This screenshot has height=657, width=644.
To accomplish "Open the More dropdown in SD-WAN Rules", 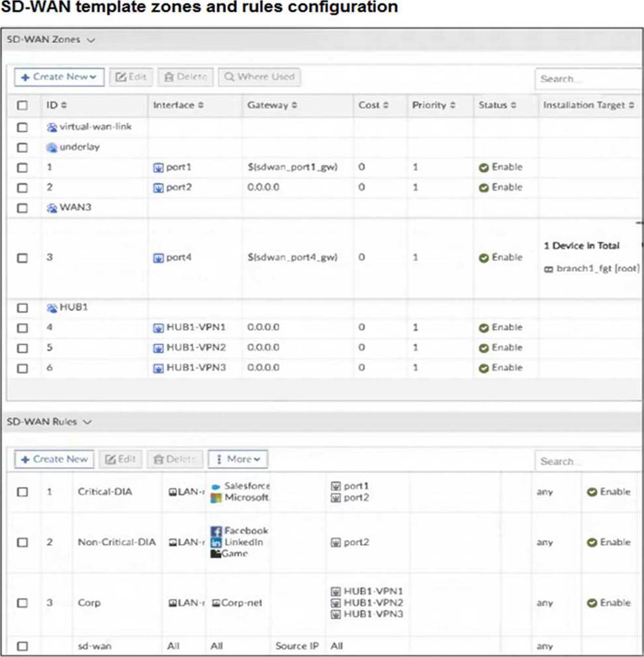I will point(238,459).
